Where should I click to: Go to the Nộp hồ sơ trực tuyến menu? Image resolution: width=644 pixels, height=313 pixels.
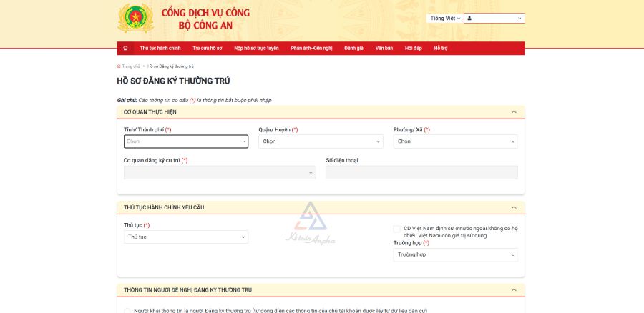pos(256,48)
